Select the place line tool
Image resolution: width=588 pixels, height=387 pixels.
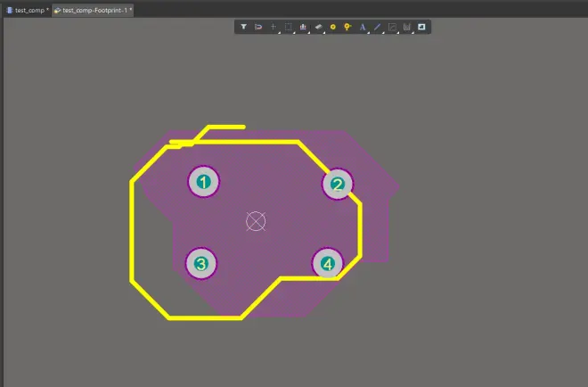tap(377, 27)
